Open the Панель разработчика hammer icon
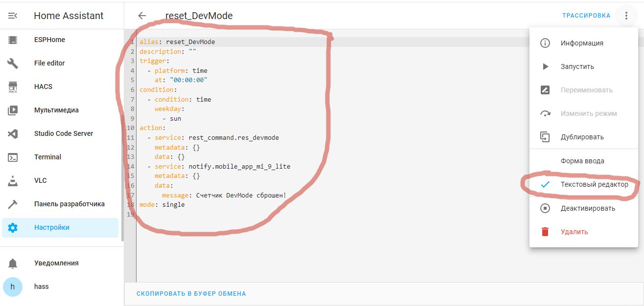The image size is (644, 306). tap(13, 204)
